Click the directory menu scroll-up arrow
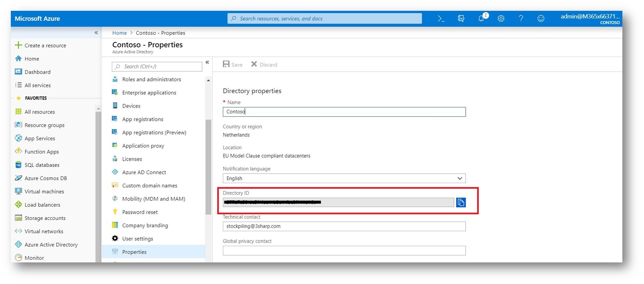Viewport: 644px width, 284px height. coord(208,80)
